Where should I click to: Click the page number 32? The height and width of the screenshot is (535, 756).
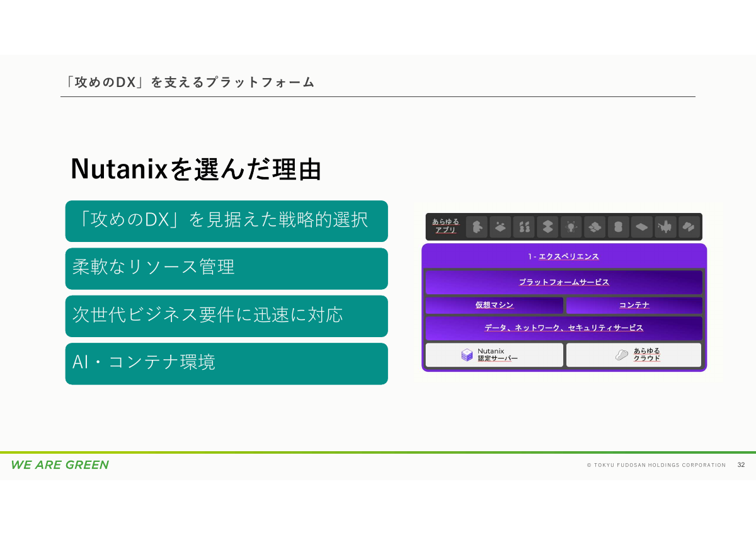coord(740,465)
